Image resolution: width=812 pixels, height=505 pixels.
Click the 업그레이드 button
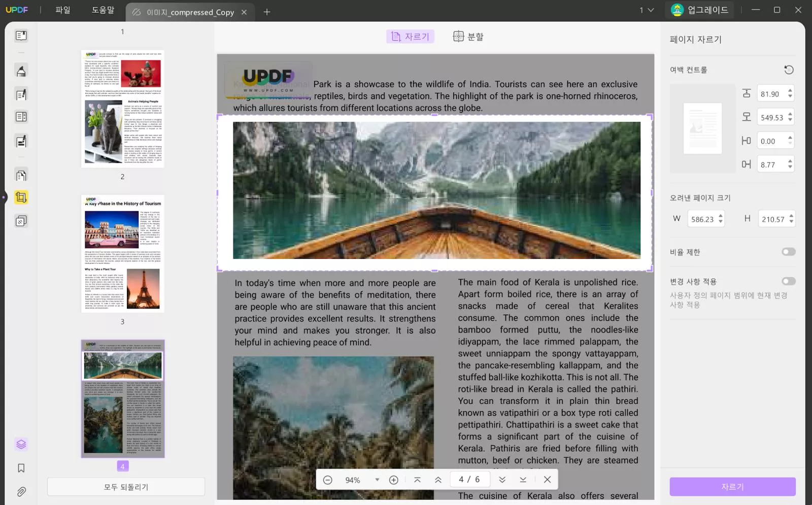[x=699, y=10]
